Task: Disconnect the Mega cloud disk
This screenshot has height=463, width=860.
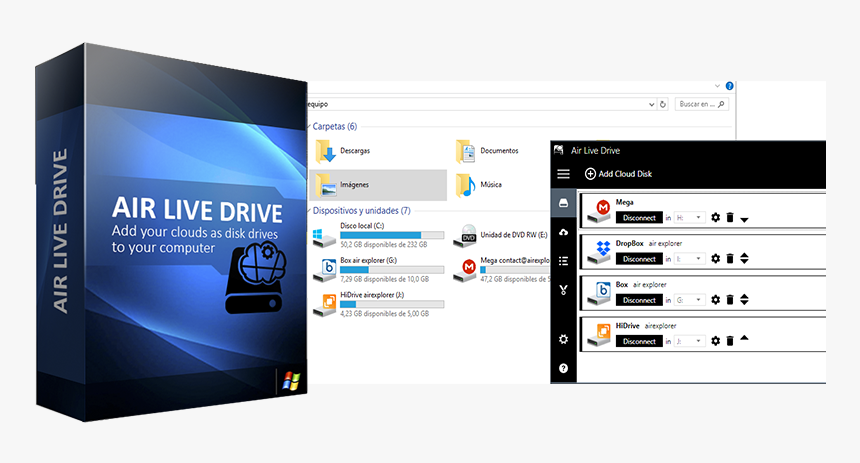Action: pyautogui.click(x=639, y=218)
